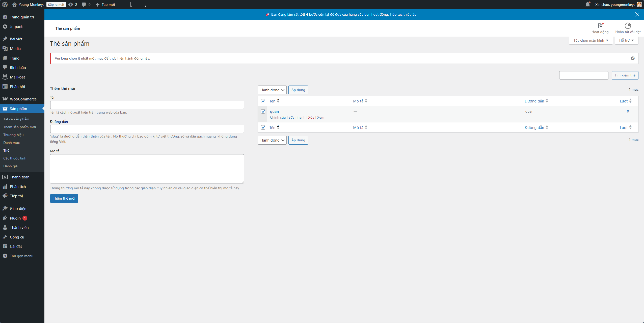644x323 pixels.
Task: Open Các thuộc tính submenu item
Action: pos(15,158)
